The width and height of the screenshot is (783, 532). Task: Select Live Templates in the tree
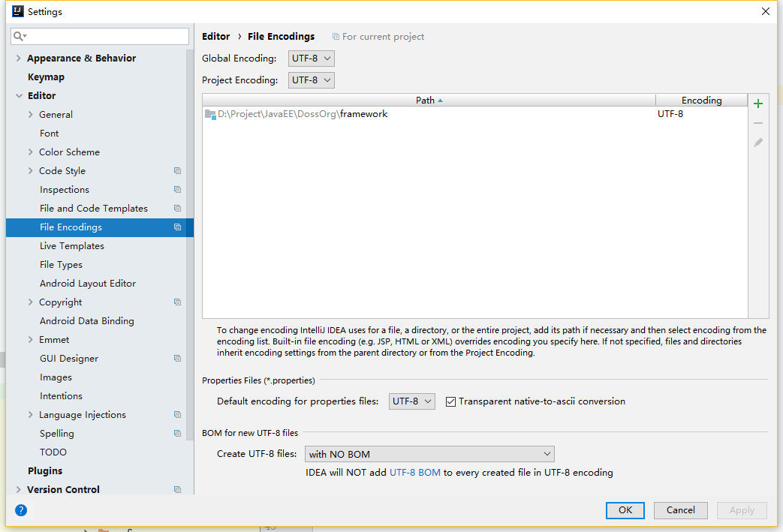tap(72, 246)
